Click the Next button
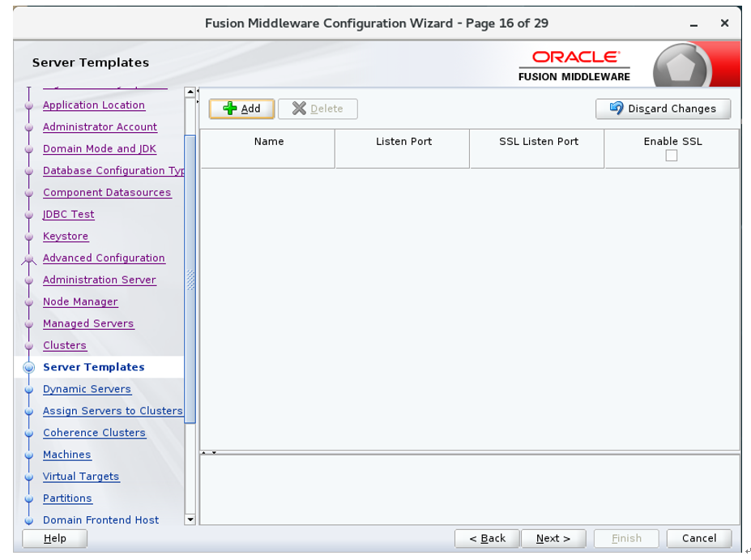Viewport: 751px width, 560px height. pos(553,538)
